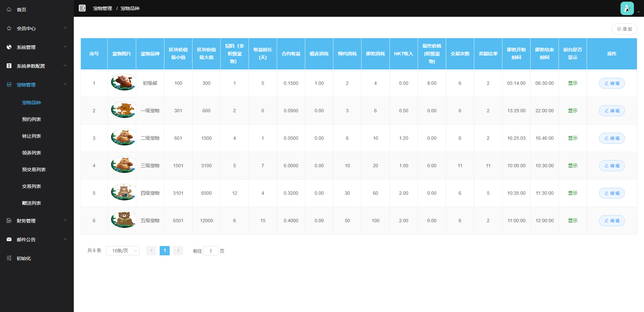The height and width of the screenshot is (312, 644).
Task: Open 转让列表 submenu item
Action: coord(32,136)
